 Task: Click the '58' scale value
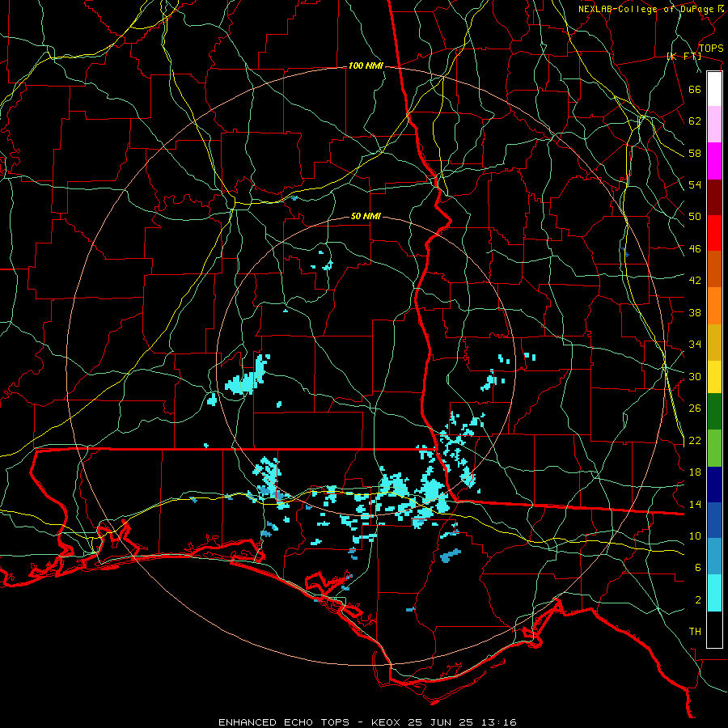pos(695,153)
